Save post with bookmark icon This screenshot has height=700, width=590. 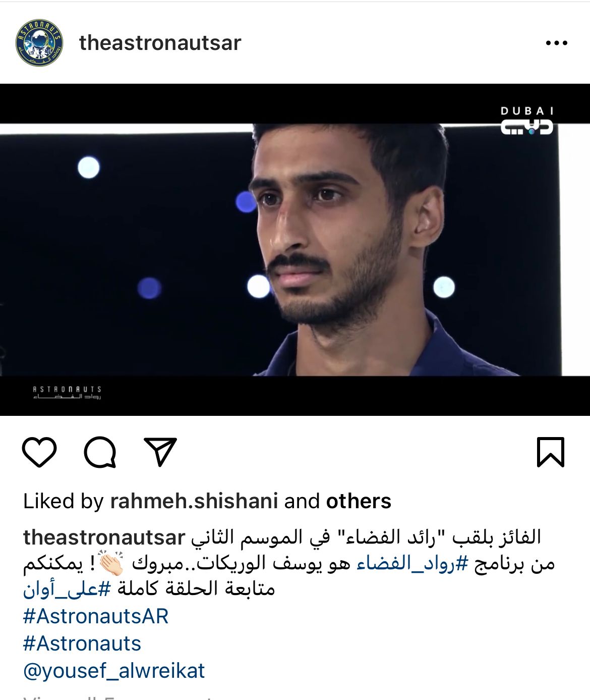[550, 452]
